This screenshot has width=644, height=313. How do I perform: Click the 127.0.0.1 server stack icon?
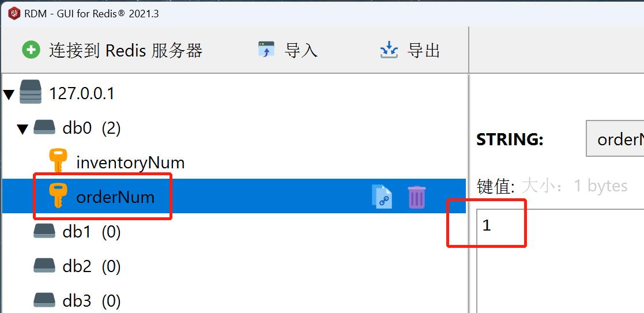[x=31, y=92]
